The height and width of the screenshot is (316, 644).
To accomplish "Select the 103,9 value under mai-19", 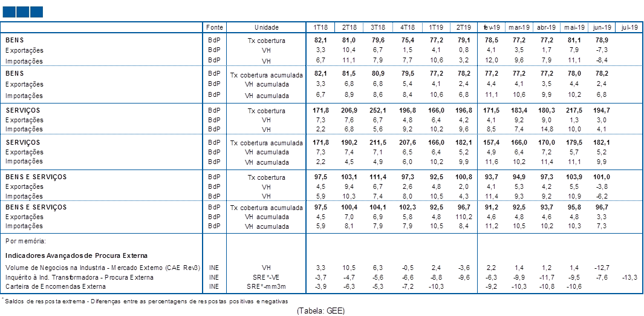I will click(x=574, y=177).
